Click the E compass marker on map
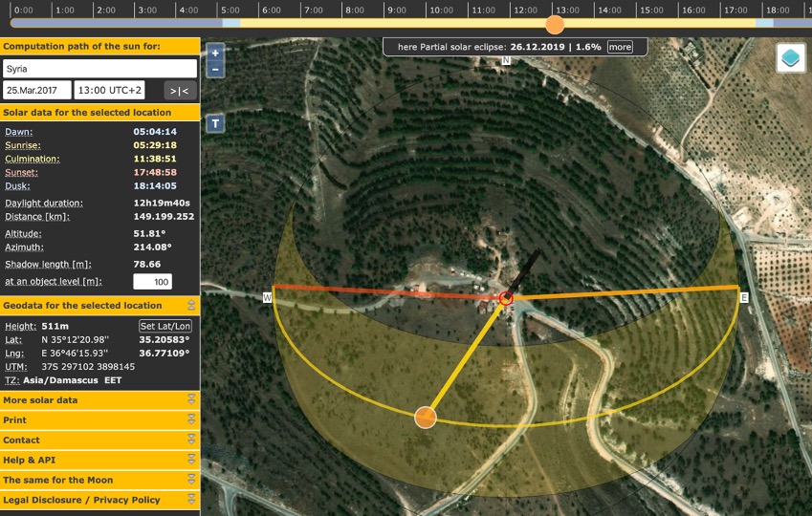 tap(744, 297)
